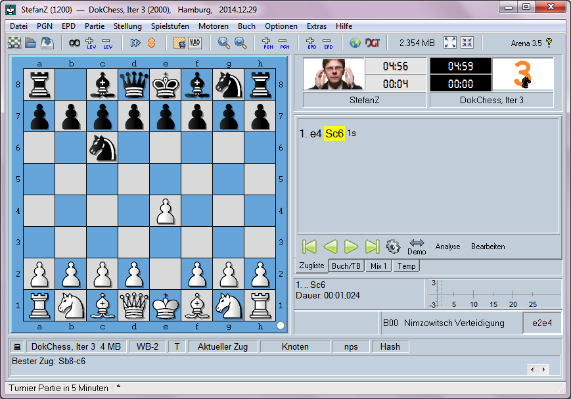Click the save game disk icon
This screenshot has width=571, height=399.
point(47,43)
